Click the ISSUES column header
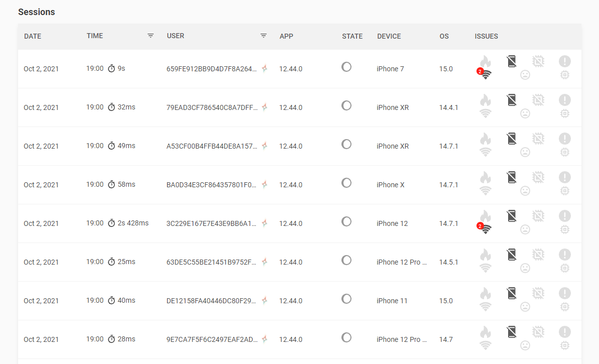The image size is (599, 364). (487, 36)
